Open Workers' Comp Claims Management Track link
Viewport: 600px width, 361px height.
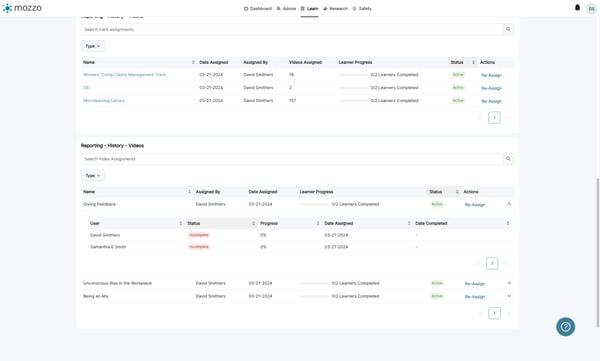coord(124,75)
